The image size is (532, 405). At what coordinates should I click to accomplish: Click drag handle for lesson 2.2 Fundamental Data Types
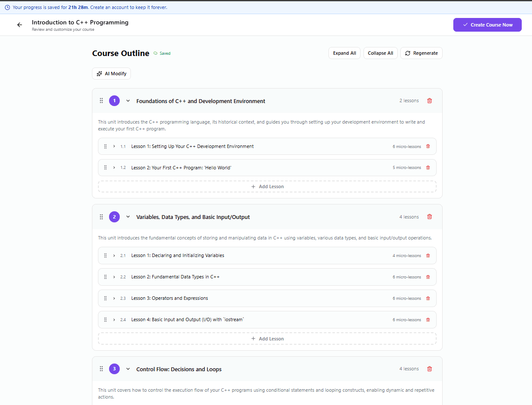(x=105, y=277)
